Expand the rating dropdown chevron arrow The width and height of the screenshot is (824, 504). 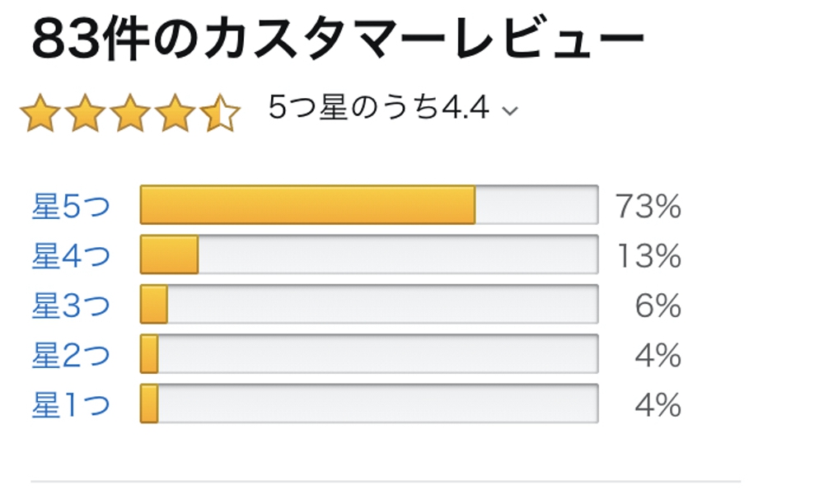510,111
